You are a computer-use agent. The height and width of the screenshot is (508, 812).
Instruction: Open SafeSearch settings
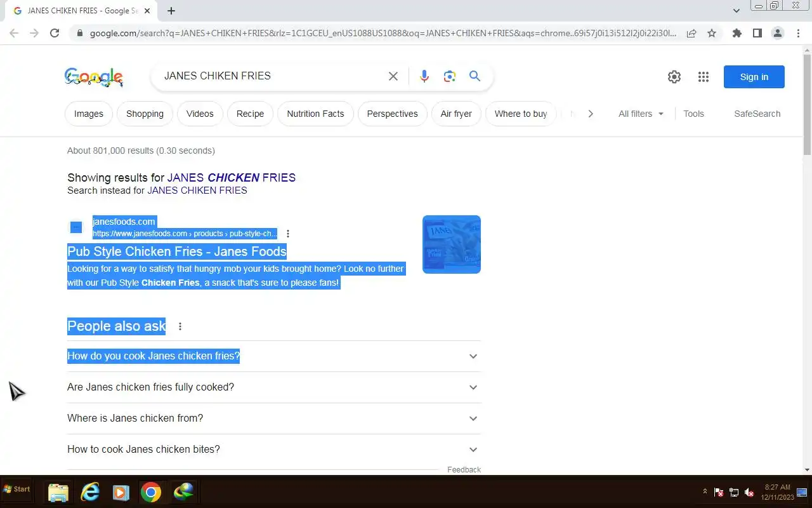[757, 114]
